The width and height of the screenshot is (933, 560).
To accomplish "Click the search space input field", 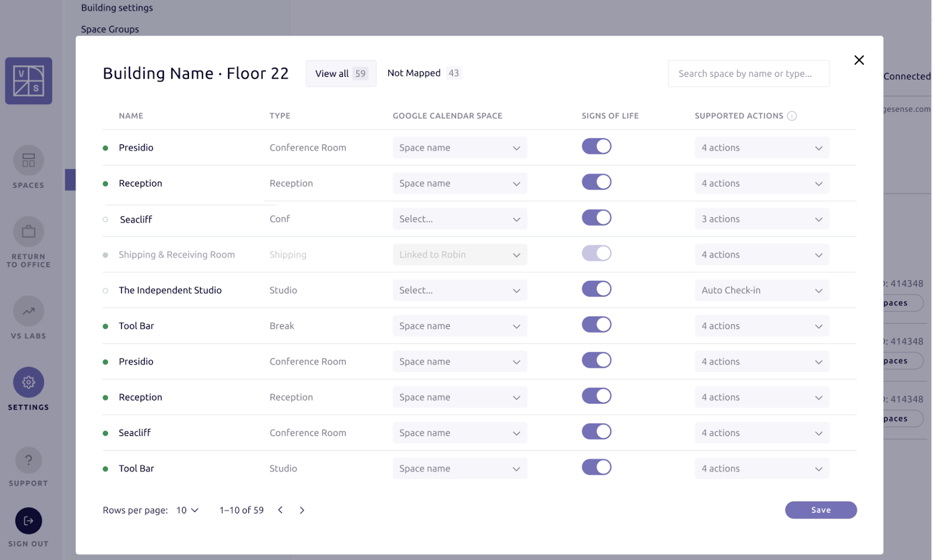I will [x=748, y=73].
